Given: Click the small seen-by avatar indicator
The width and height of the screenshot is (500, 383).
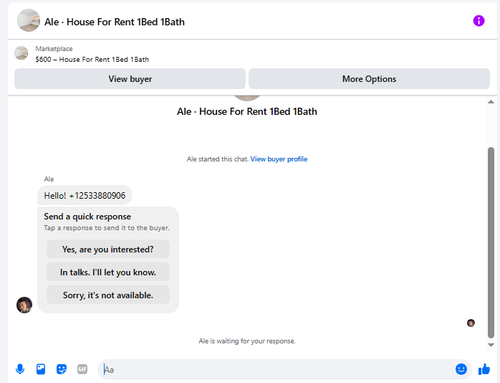Looking at the screenshot, I should click(x=471, y=323).
